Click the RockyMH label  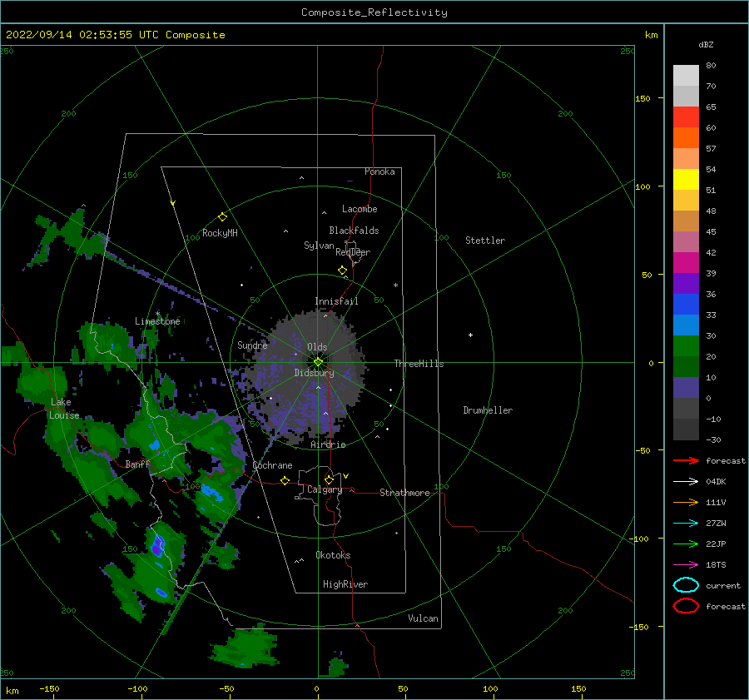(x=220, y=233)
